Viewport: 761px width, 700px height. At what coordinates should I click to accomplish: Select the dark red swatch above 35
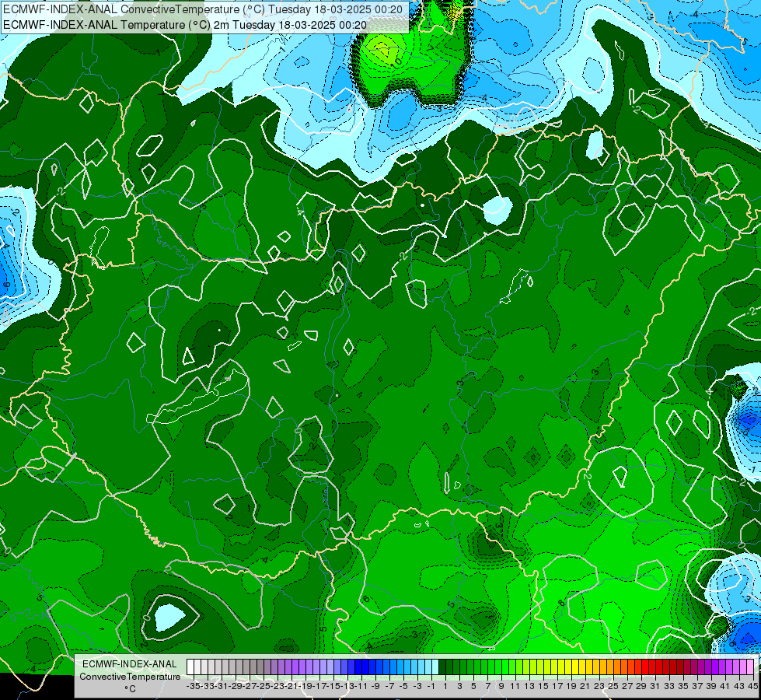pos(680,667)
